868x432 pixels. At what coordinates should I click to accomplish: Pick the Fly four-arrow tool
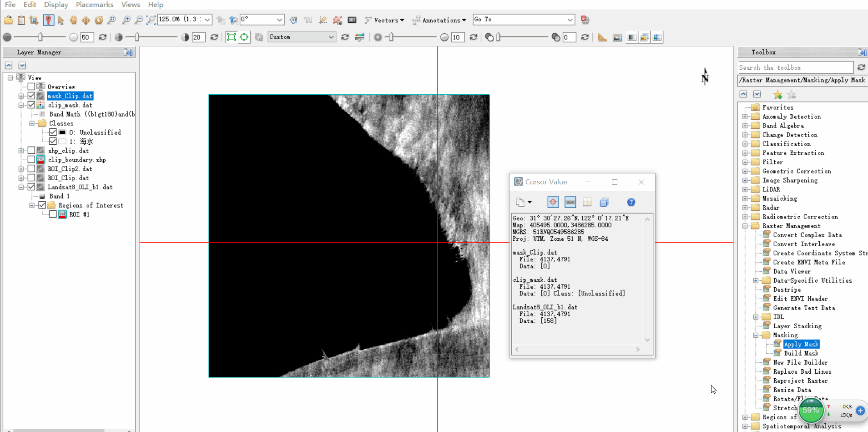pyautogui.click(x=86, y=20)
